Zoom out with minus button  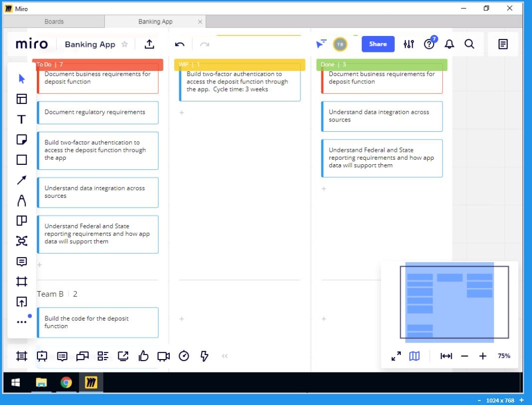465,356
